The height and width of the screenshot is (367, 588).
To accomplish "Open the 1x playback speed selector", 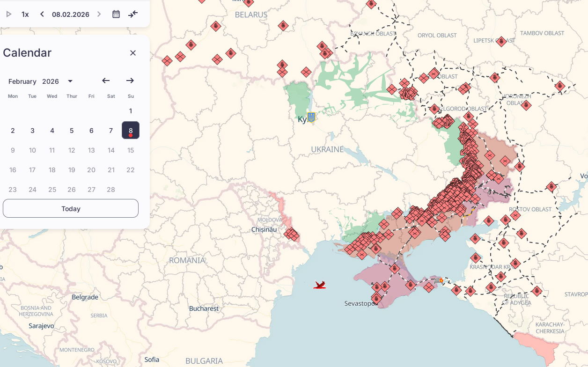I will [25, 14].
